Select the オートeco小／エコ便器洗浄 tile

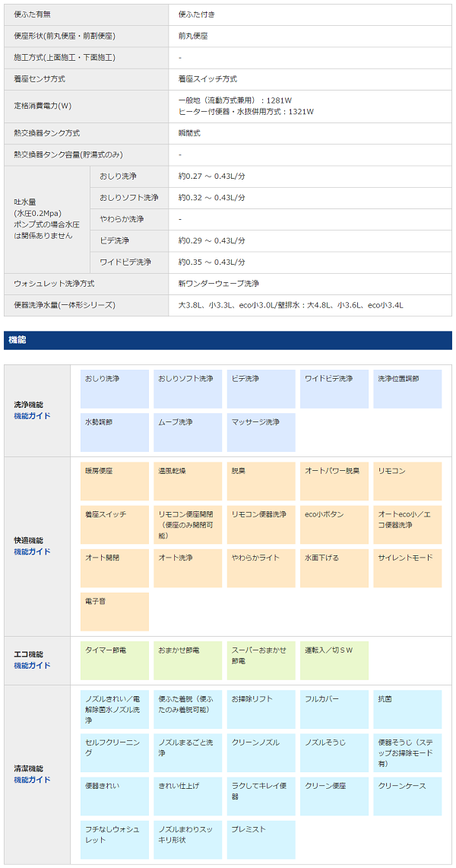407,525
